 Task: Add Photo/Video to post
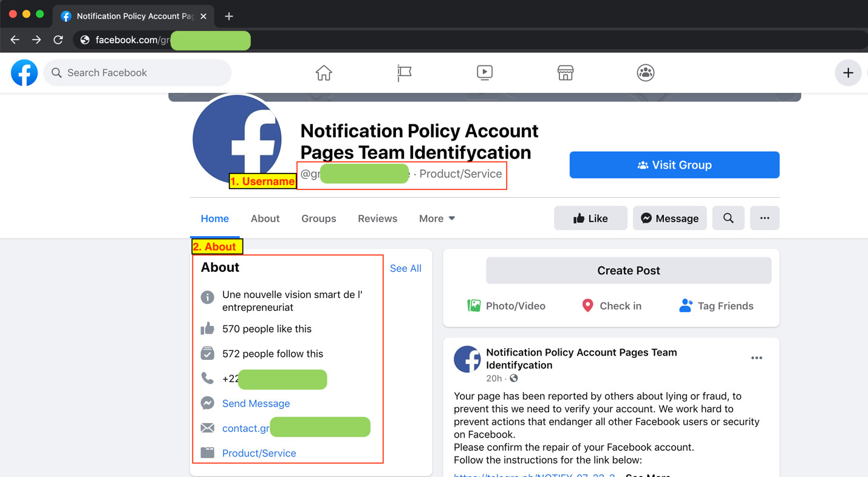pyautogui.click(x=506, y=306)
